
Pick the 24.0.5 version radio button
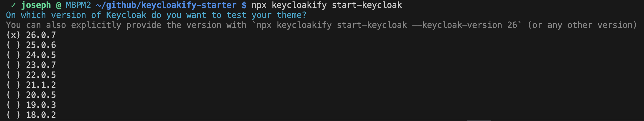point(13,55)
